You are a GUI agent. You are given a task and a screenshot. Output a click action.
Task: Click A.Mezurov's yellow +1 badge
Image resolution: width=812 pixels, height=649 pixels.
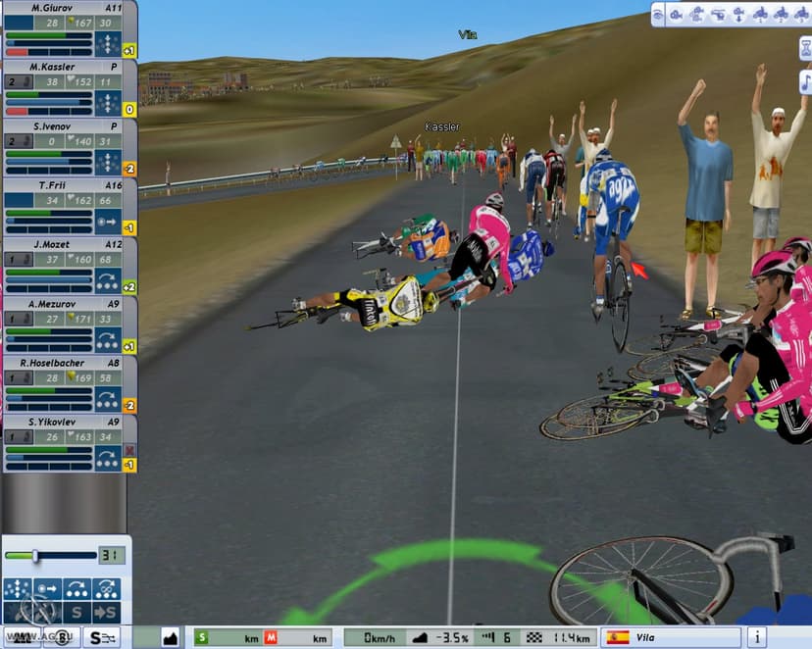coord(129,346)
